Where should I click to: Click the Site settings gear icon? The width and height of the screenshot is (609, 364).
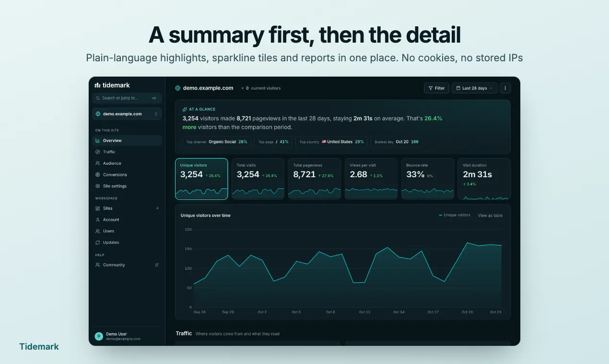(98, 186)
